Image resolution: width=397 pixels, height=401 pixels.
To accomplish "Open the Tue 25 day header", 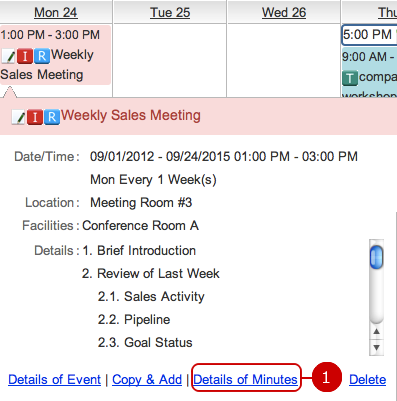I will 170,12.
